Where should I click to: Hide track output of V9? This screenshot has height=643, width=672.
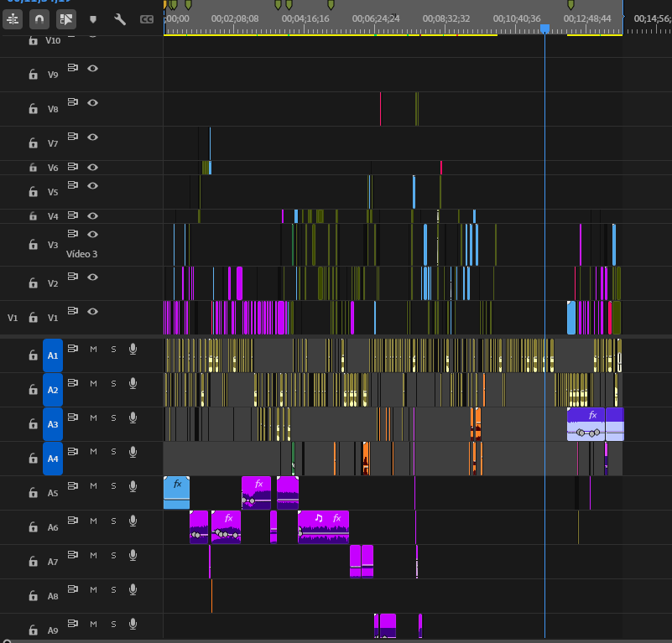click(92, 68)
